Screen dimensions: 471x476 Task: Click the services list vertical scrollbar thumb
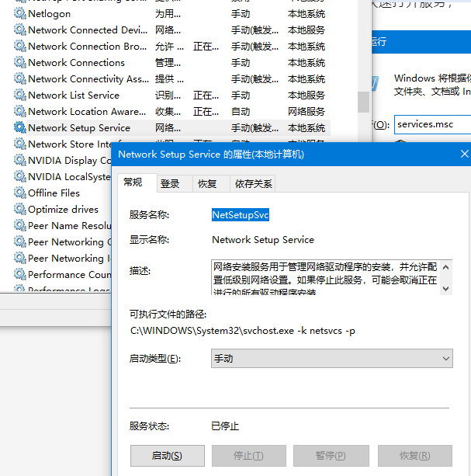click(363, 102)
